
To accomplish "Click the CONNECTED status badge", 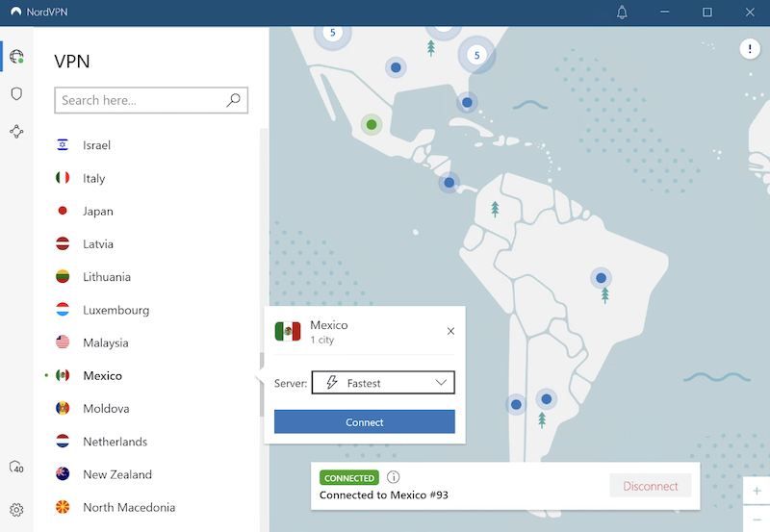I will click(349, 477).
